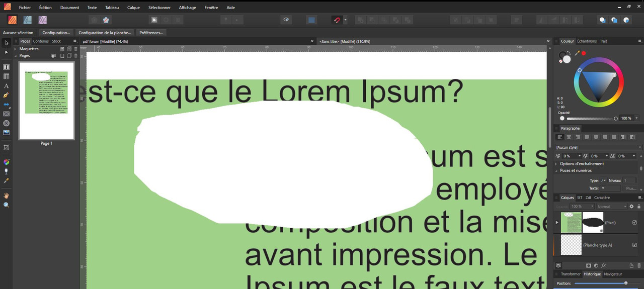Screen dimensions: 644x289
Task: Open the Affichage menu
Action: coord(187,8)
